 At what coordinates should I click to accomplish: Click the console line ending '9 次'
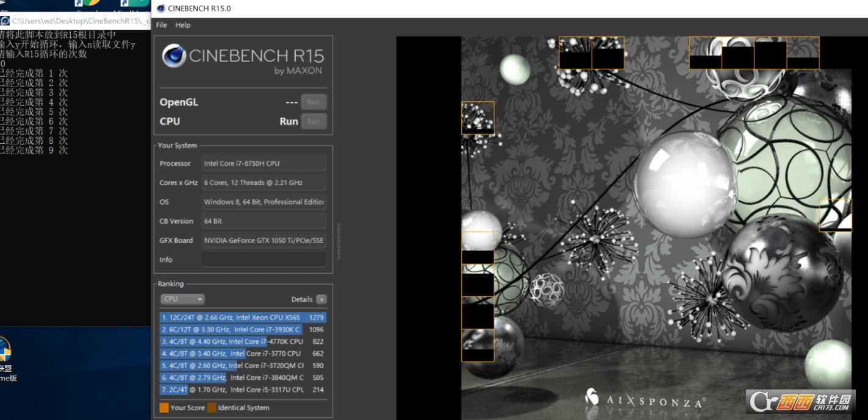[34, 151]
